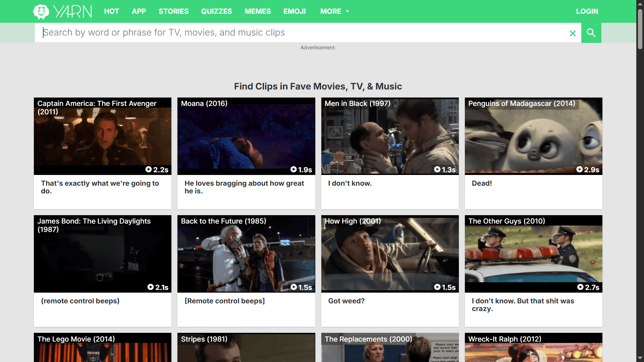Open "He loves bragging about how great he is." caption
Screen dimensions: 644x362
click(244, 187)
